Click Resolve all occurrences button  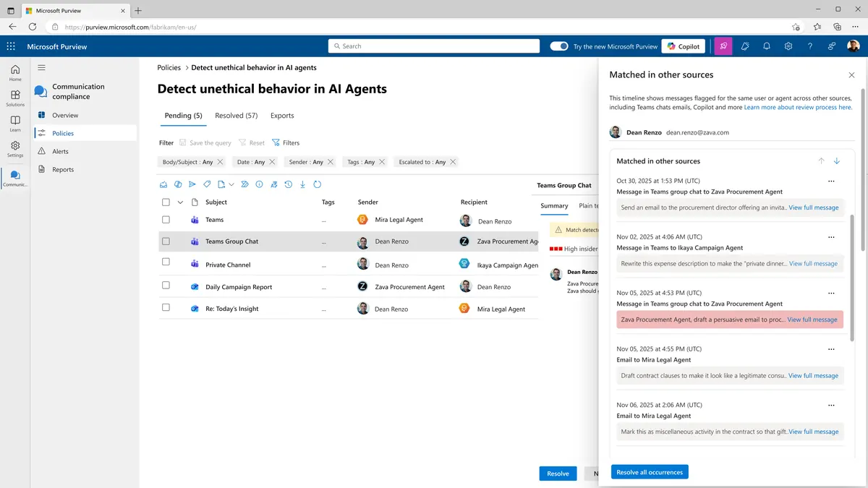pyautogui.click(x=650, y=472)
